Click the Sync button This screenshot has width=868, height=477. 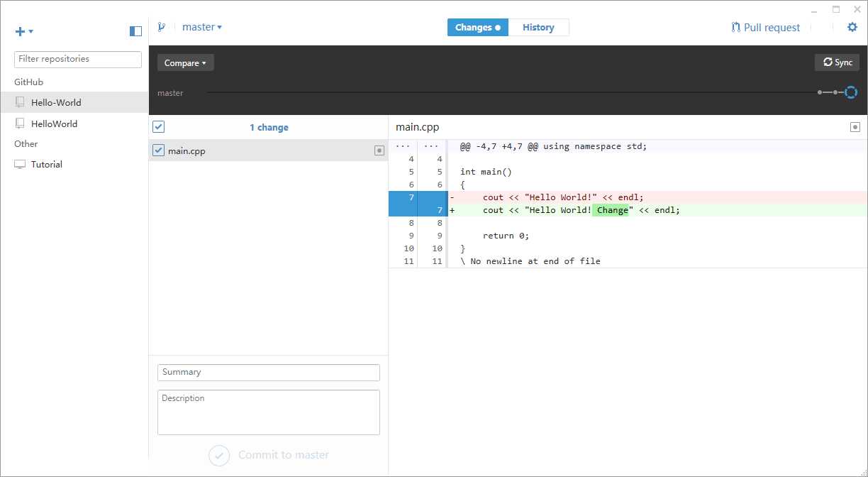pos(837,62)
